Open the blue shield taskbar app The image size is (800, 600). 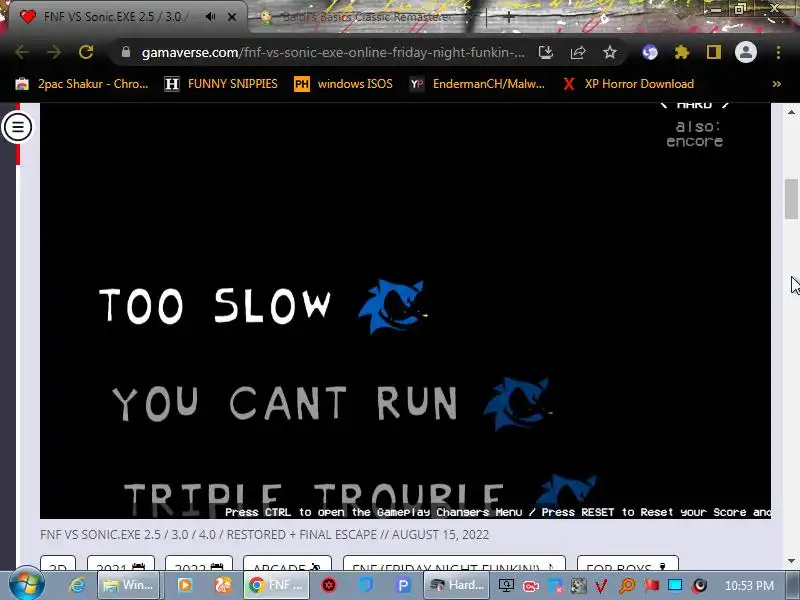tap(366, 585)
